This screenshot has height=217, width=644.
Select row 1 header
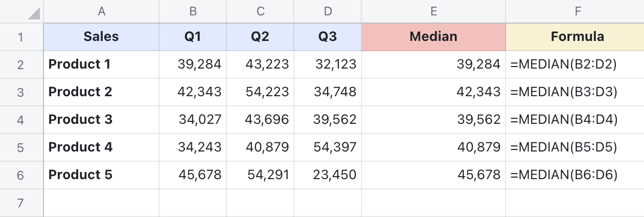pos(20,37)
